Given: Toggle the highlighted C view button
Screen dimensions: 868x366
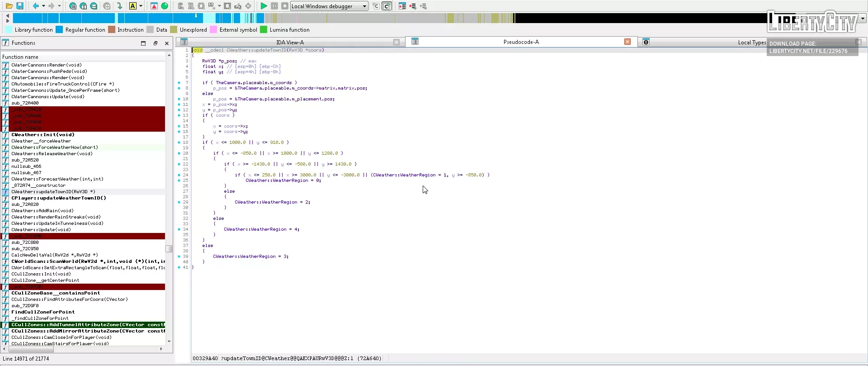Looking at the screenshot, I should 387,6.
